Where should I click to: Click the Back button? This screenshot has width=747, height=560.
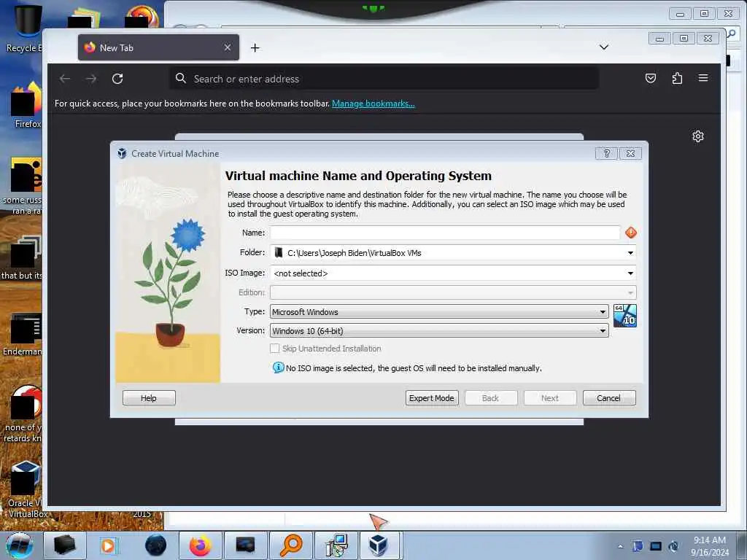pos(491,397)
